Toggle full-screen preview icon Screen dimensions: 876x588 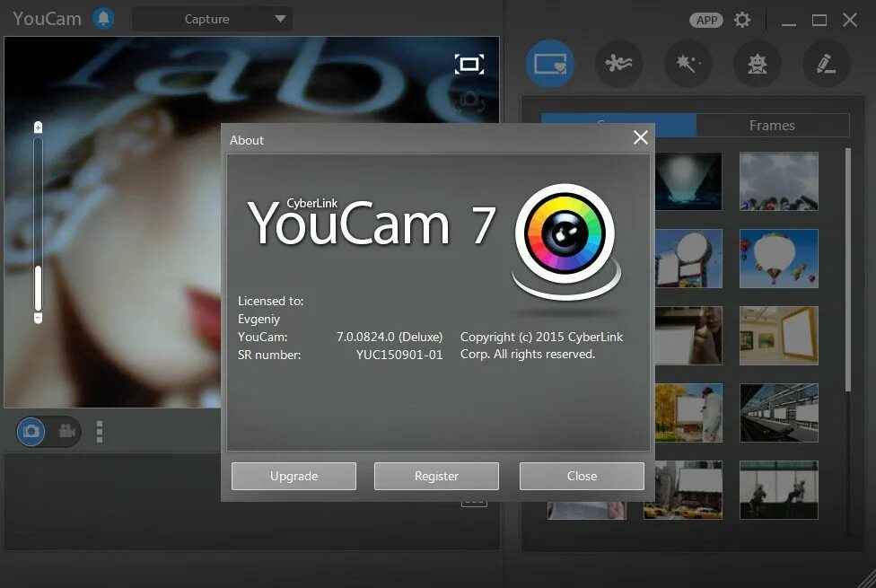coord(469,65)
